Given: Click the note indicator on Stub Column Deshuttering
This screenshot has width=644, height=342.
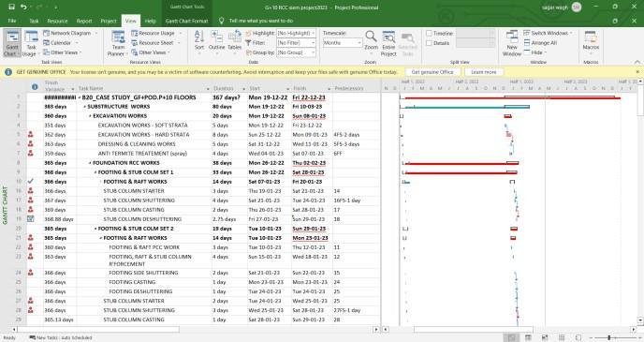Looking at the screenshot, I should 30,219.
